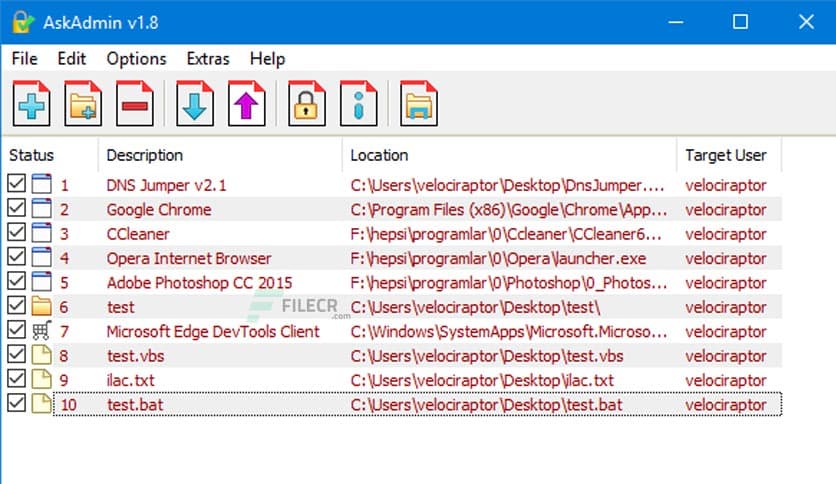This screenshot has height=484, width=836.
Task: Toggle the Microsoft Edge DevTools Client checkbox
Action: (x=17, y=330)
